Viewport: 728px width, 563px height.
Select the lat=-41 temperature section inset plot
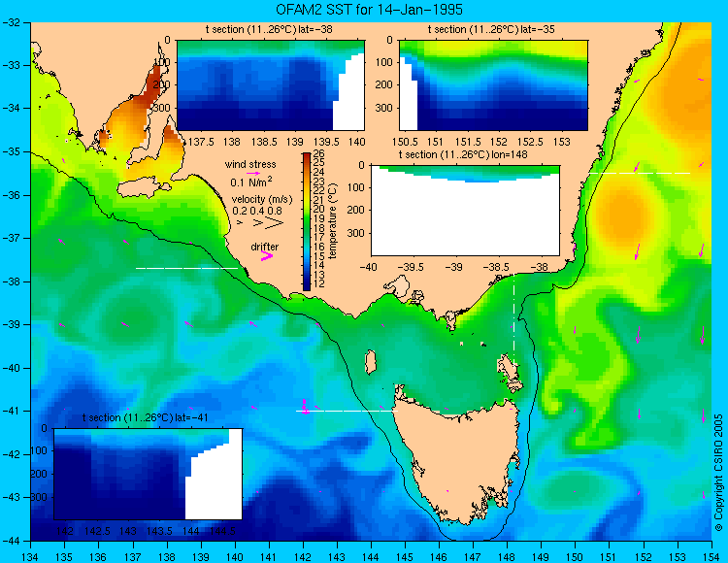click(x=148, y=474)
